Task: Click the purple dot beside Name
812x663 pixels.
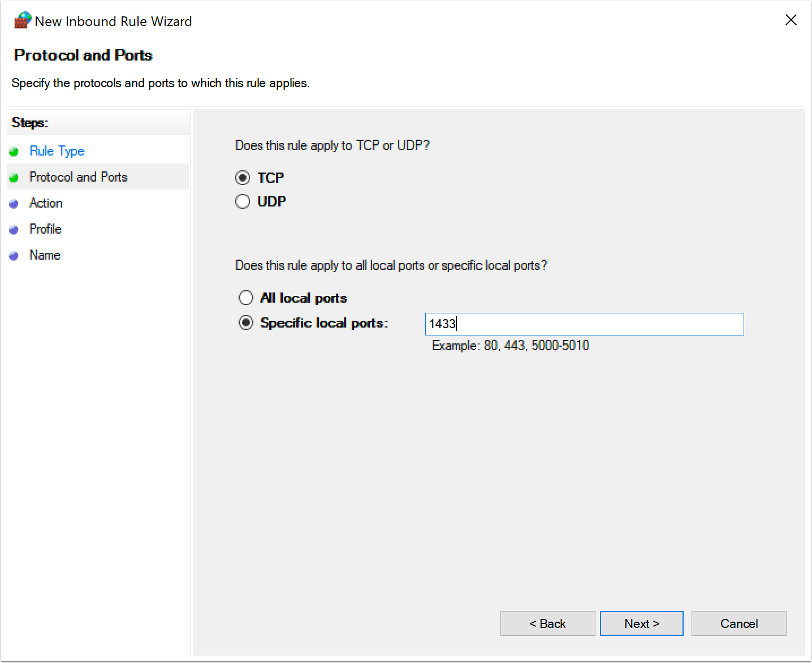Action: [x=14, y=255]
